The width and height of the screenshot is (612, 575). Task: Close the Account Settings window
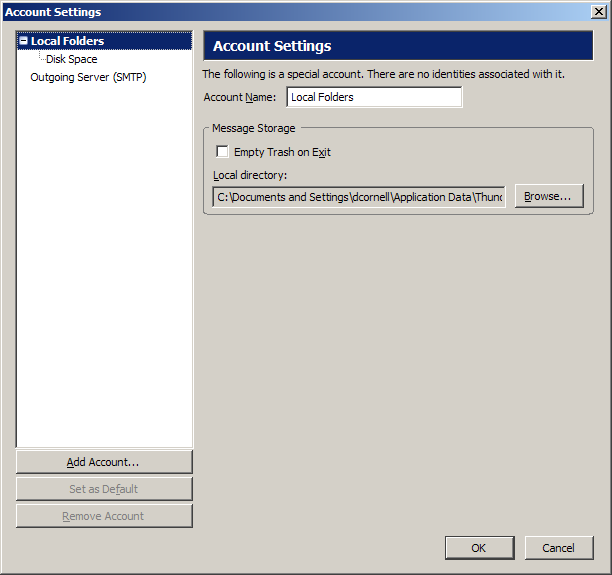598,12
